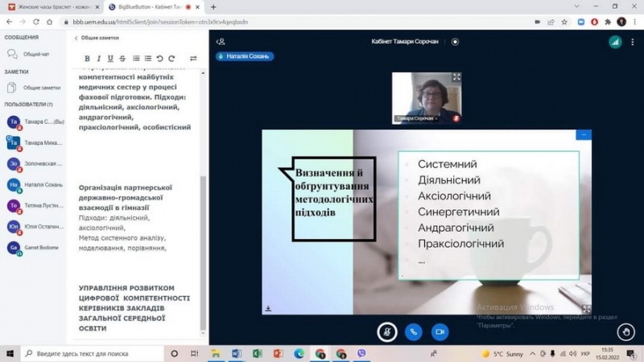
Task: Select user Наталія Сохань in list
Action: (x=42, y=184)
